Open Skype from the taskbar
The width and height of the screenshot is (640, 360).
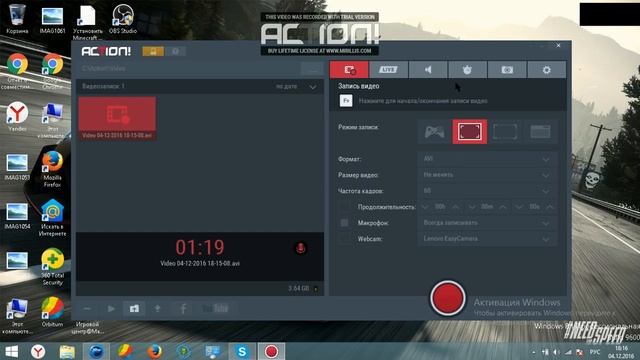click(242, 351)
